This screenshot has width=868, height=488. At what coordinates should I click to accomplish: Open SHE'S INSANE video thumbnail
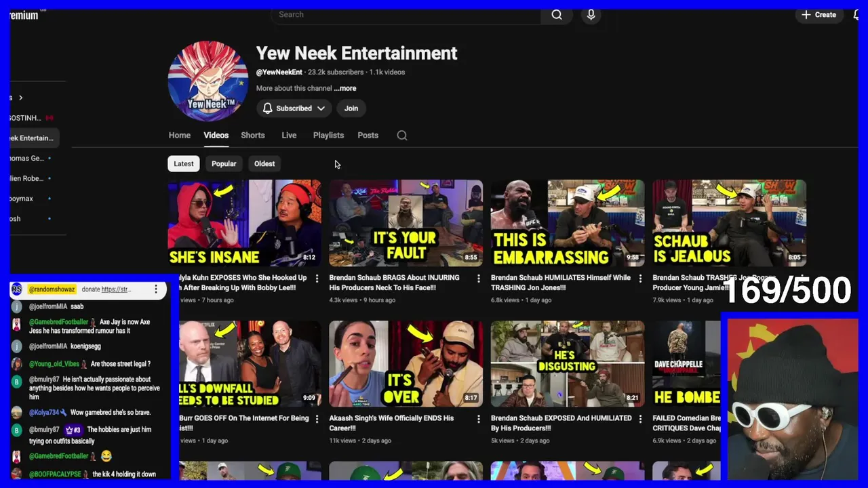(x=245, y=223)
